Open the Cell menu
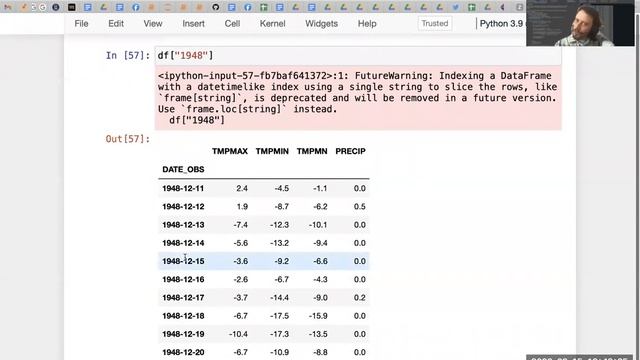 pyautogui.click(x=232, y=24)
